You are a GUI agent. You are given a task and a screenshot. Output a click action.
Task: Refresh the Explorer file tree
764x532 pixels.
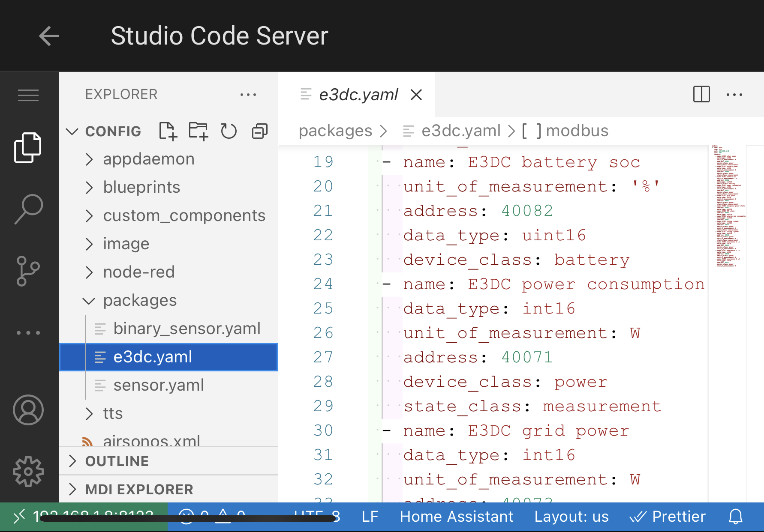(229, 131)
